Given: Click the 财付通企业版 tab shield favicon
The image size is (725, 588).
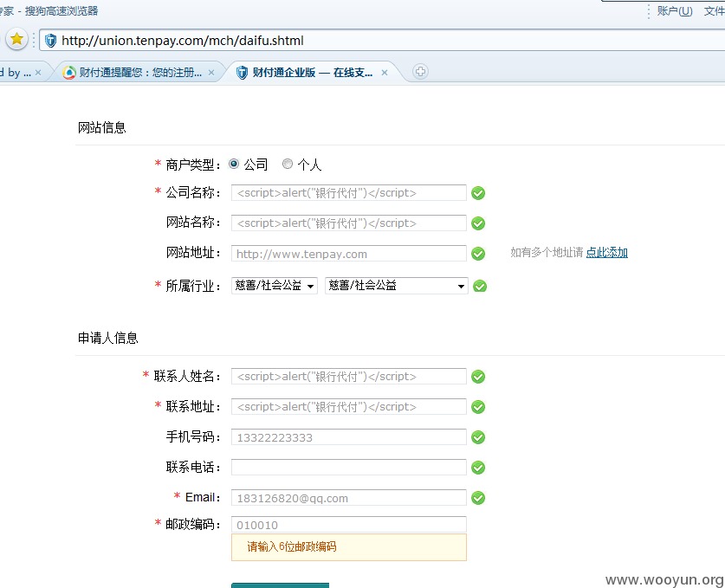Looking at the screenshot, I should 242,73.
